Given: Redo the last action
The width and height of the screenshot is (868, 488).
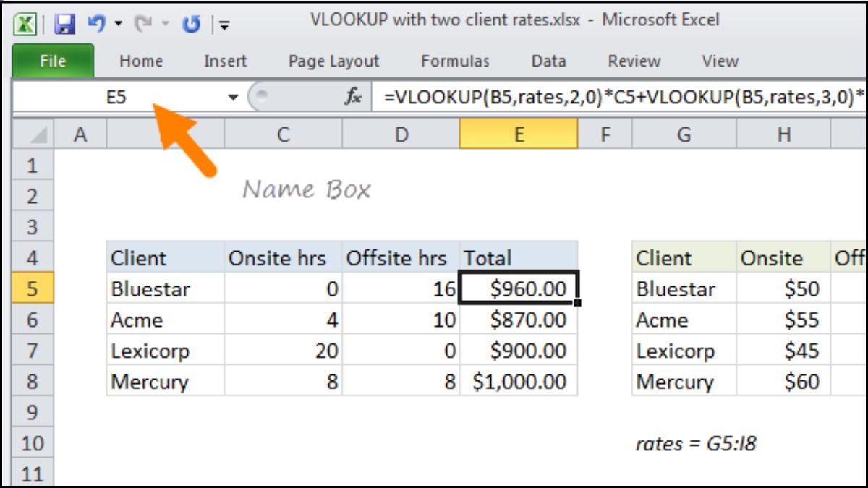Looking at the screenshot, I should coord(143,21).
